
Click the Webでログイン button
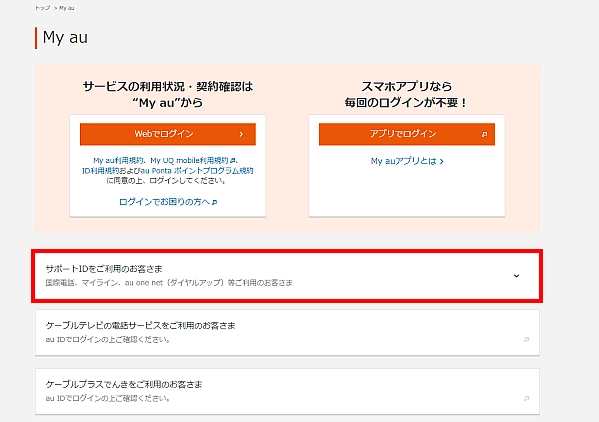[x=168, y=134]
